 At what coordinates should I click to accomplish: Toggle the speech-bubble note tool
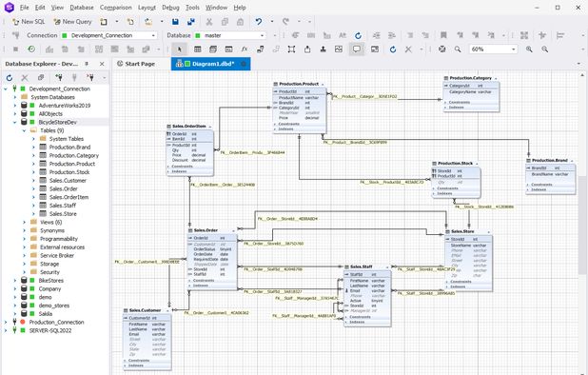pos(357,49)
